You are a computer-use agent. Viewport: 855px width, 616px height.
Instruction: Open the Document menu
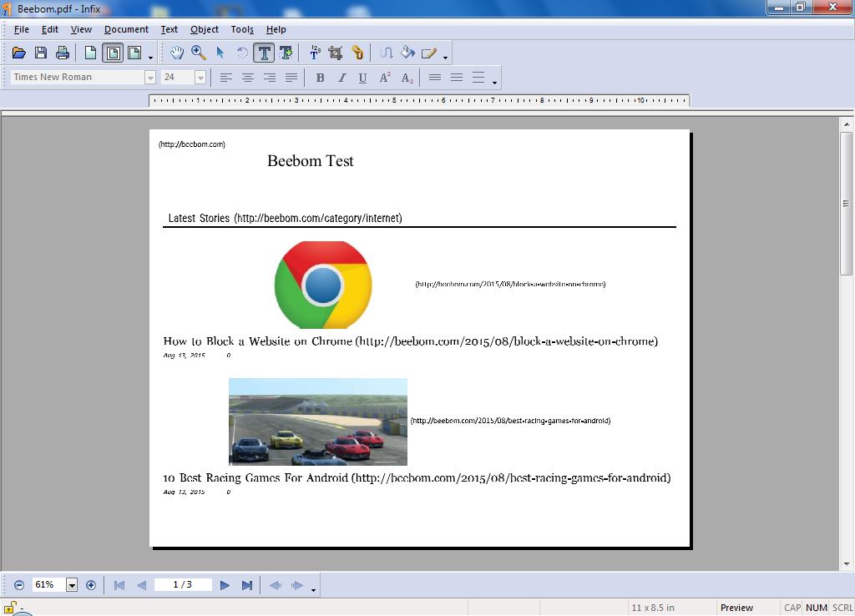tap(126, 29)
